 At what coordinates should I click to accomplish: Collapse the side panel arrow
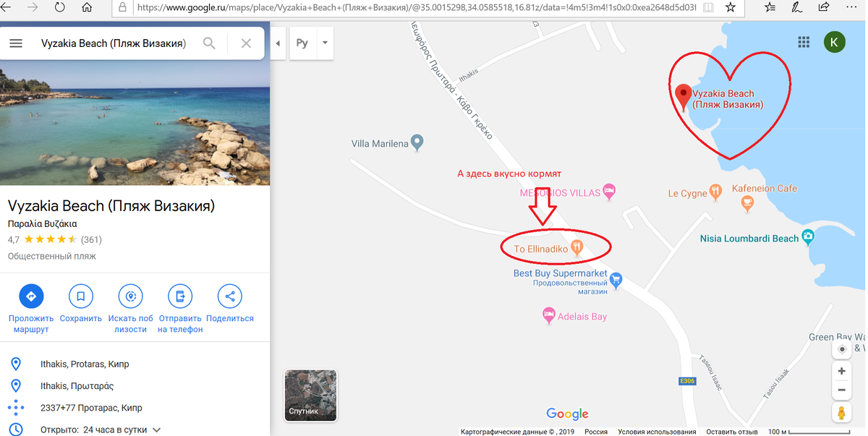(x=278, y=43)
